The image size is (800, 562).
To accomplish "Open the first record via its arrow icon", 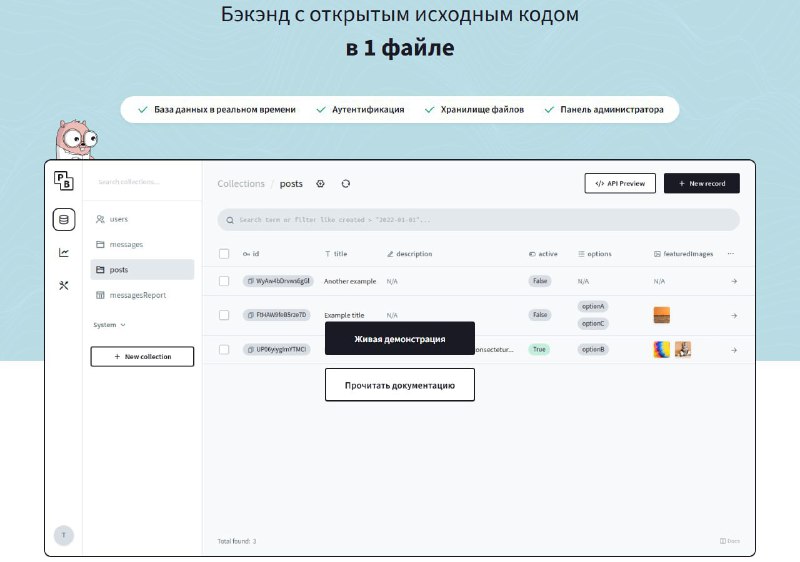I will [x=734, y=281].
